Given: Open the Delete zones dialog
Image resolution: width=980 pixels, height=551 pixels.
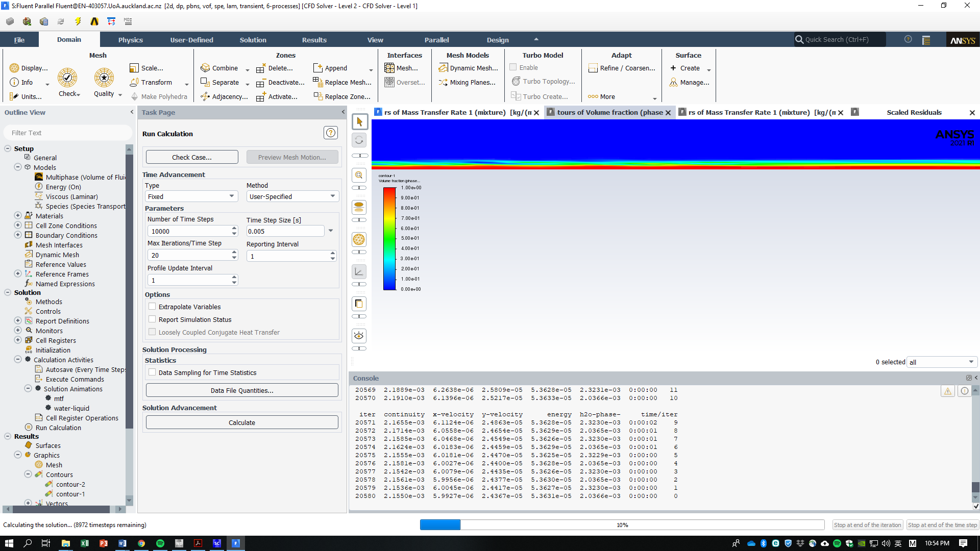Looking at the screenshot, I should (x=275, y=68).
